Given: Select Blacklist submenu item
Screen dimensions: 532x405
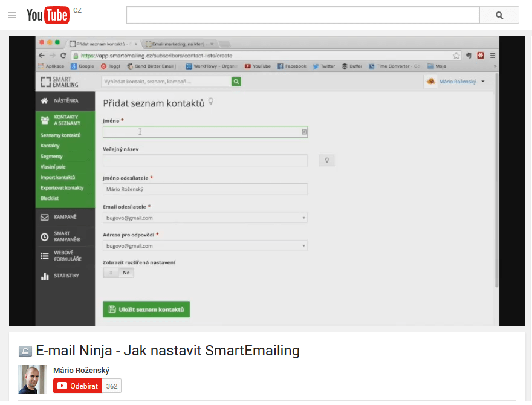Looking at the screenshot, I should tap(50, 198).
